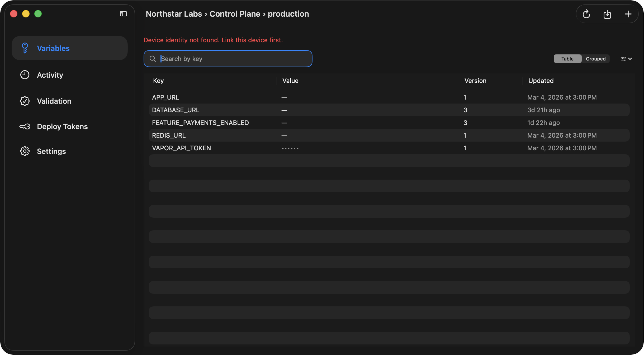Click the Link this device first message

point(252,40)
